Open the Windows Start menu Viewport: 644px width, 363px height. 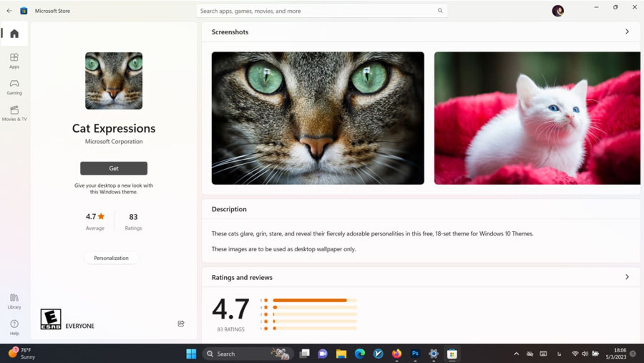(191, 354)
